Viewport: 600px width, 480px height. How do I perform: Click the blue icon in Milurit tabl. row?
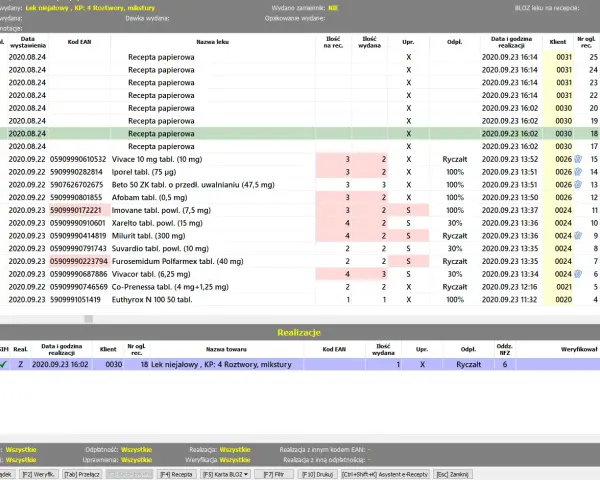point(578,236)
